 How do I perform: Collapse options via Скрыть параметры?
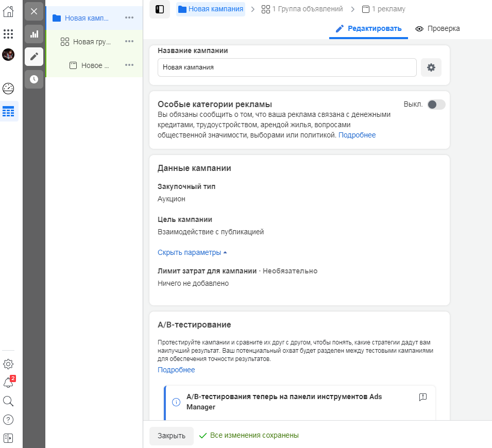[192, 252]
